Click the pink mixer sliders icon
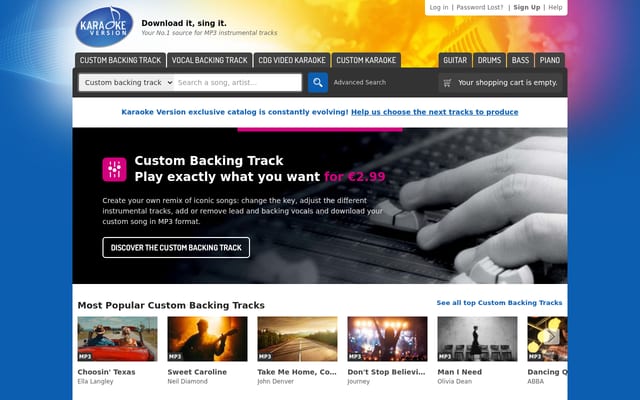The width and height of the screenshot is (640, 400). click(114, 169)
